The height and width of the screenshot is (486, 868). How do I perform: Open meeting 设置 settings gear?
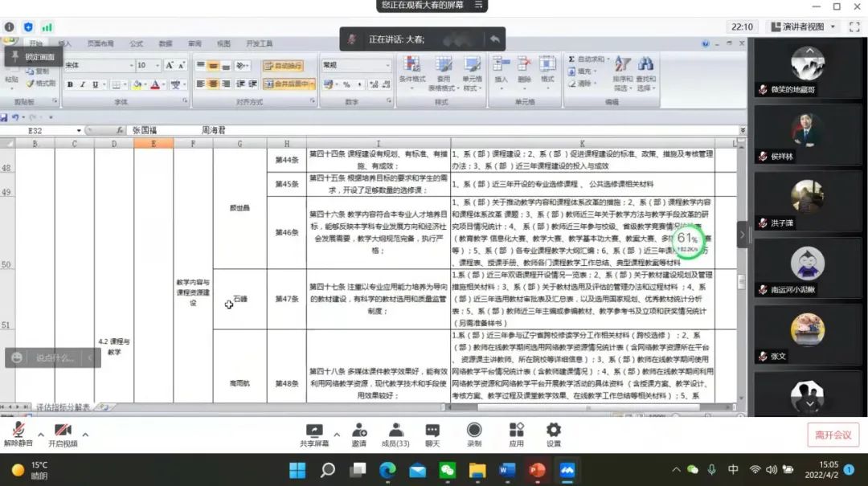pos(554,433)
